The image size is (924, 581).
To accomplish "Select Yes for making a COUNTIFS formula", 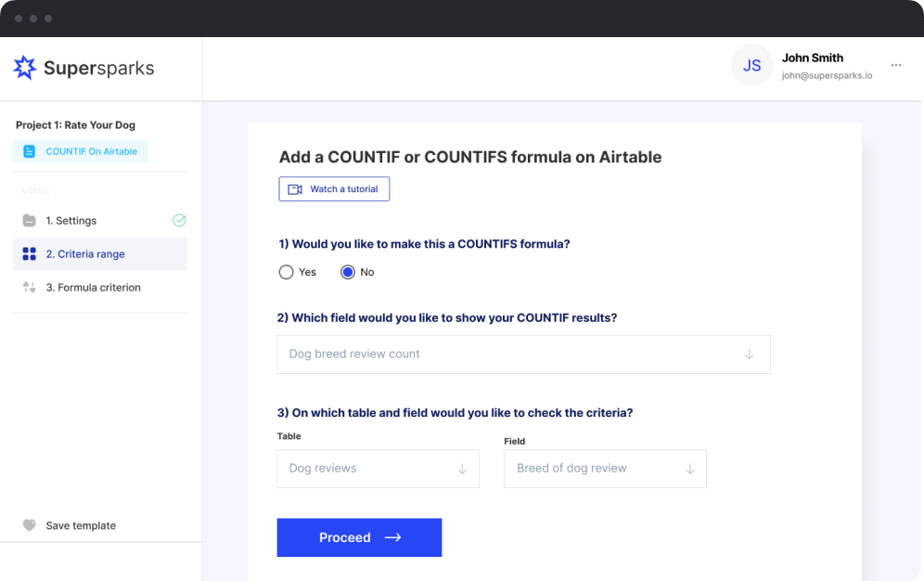I will coord(287,272).
